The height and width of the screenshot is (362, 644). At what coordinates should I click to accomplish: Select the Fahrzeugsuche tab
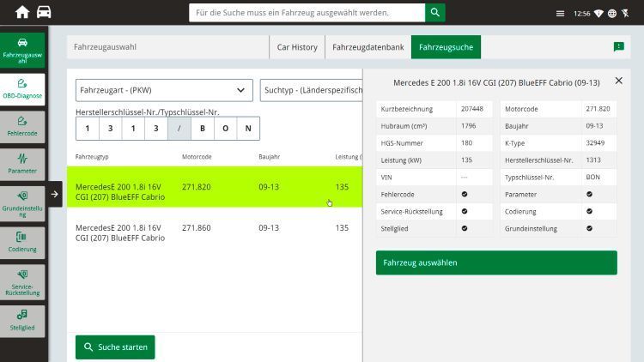tap(446, 47)
